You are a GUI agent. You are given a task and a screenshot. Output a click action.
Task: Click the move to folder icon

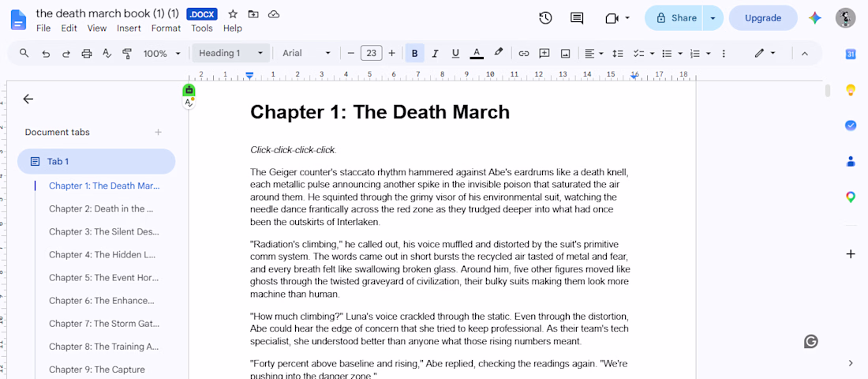click(x=253, y=14)
